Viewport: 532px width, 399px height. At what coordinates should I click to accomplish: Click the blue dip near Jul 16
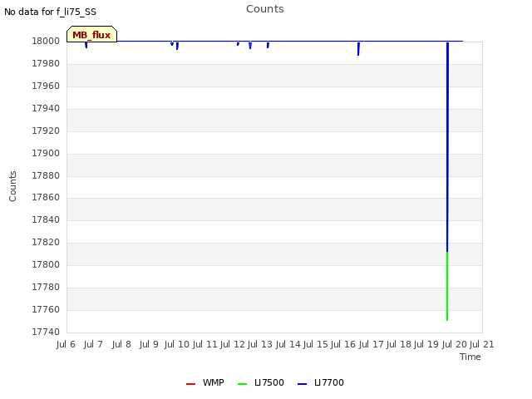358,48
